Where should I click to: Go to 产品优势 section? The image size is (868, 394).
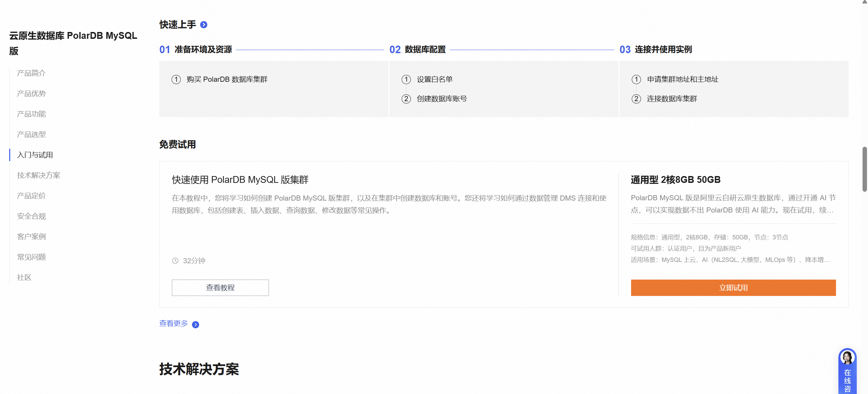[x=31, y=94]
